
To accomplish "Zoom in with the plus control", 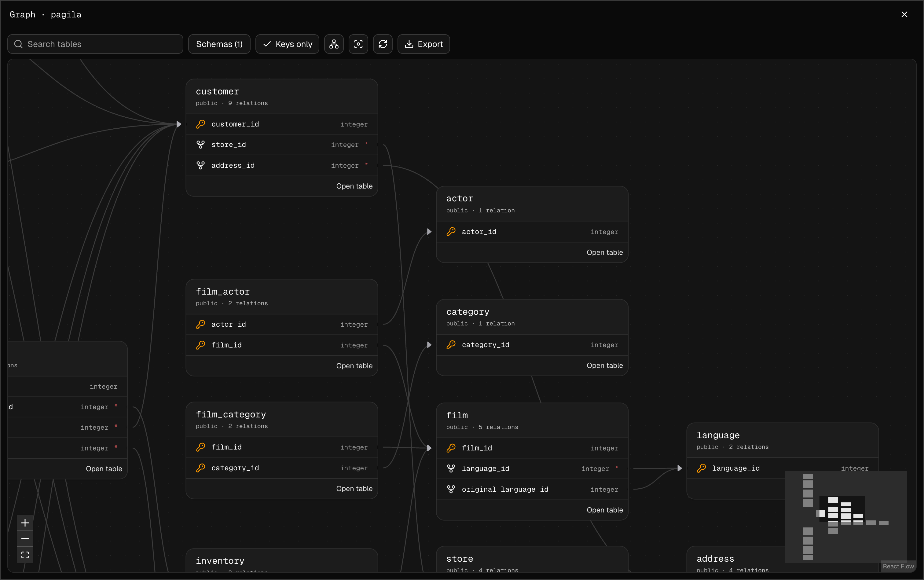I will (x=25, y=523).
